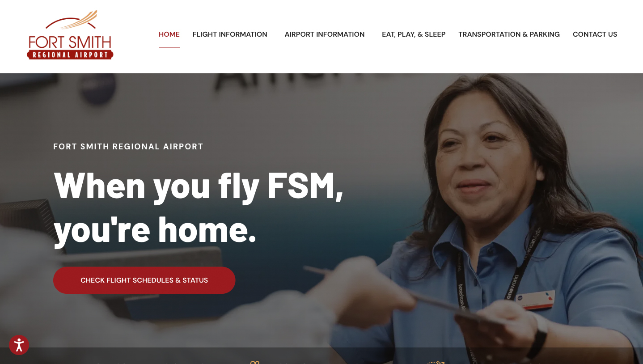The image size is (643, 364).
Task: Navigate to the Contact Us page
Action: 595,34
